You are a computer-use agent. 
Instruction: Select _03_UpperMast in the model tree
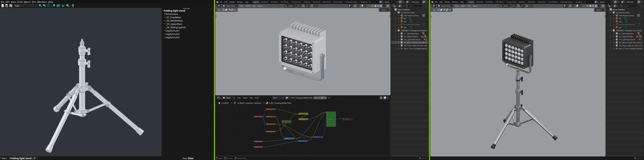tap(174, 24)
